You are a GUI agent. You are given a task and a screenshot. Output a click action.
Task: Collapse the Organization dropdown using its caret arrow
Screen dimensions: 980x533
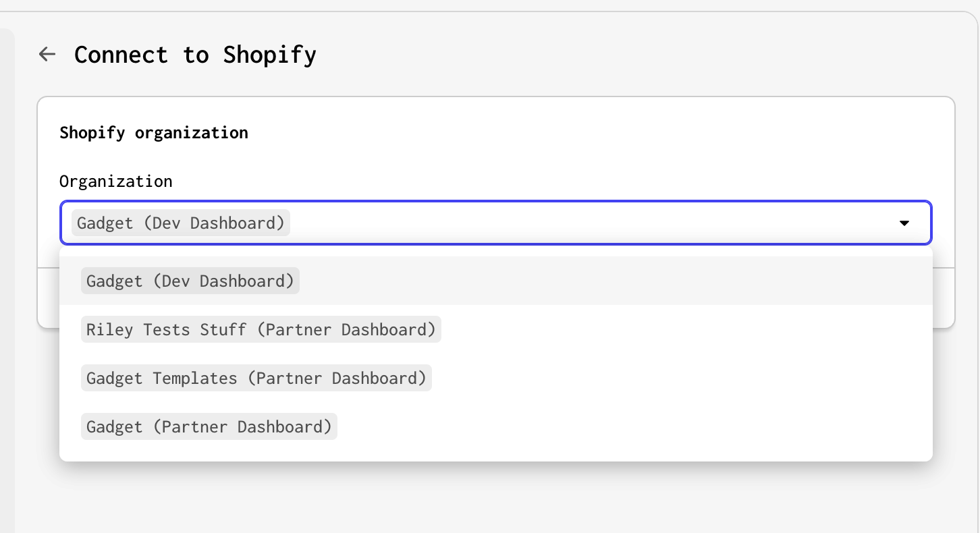tap(904, 223)
